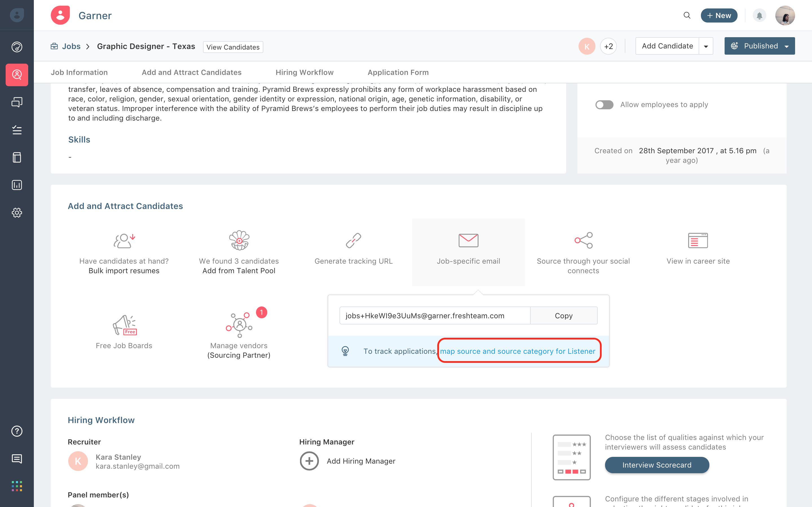Open the Tasks checklist sidebar icon
The height and width of the screenshot is (507, 812).
[17, 130]
